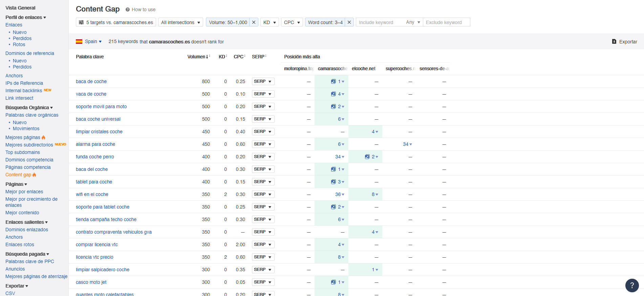Click elcoche.net SERP features icon for funda coche perro
This screenshot has height=296, width=644.
(x=367, y=157)
